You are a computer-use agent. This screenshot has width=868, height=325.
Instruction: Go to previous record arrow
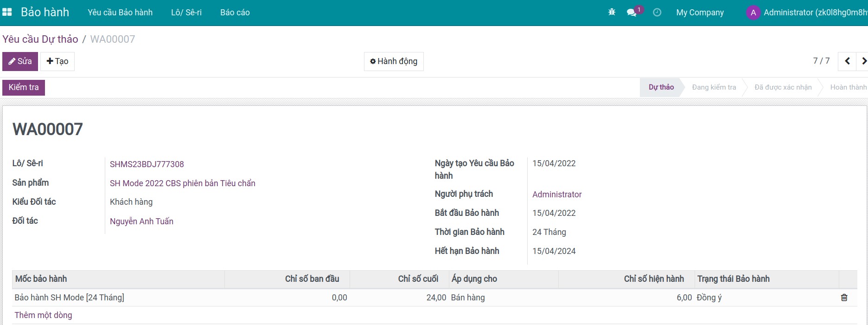click(847, 61)
